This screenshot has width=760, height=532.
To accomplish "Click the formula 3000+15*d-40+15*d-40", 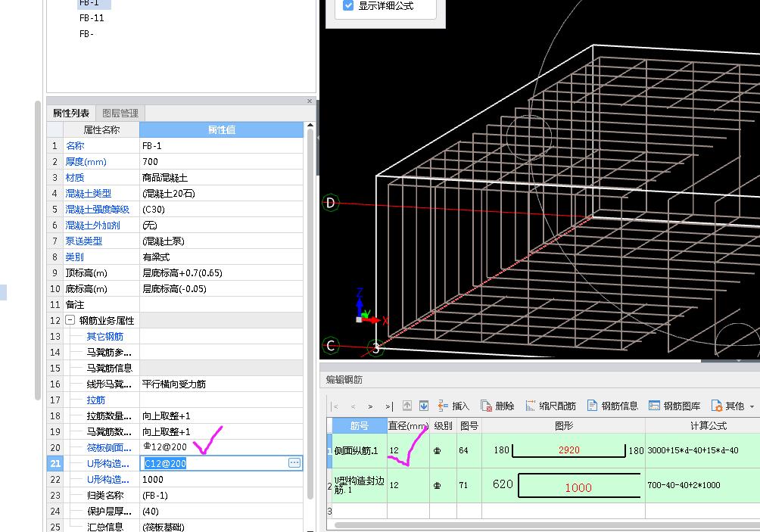I will tap(693, 450).
